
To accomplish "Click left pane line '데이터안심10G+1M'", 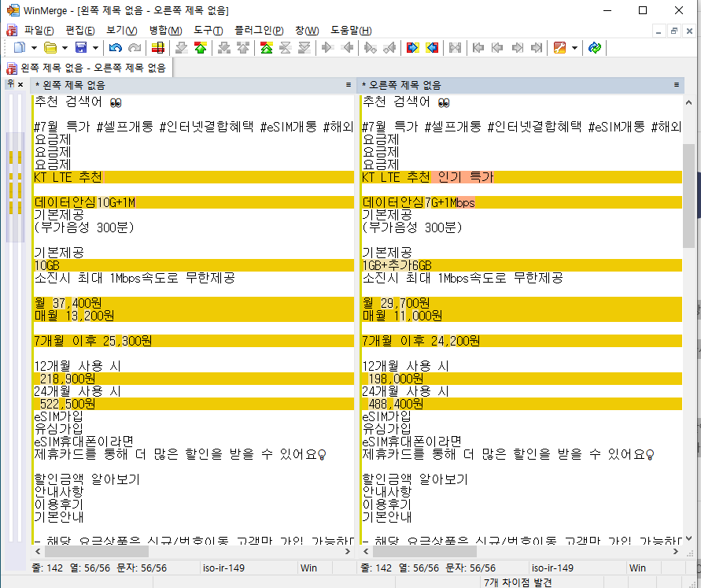I will [194, 202].
